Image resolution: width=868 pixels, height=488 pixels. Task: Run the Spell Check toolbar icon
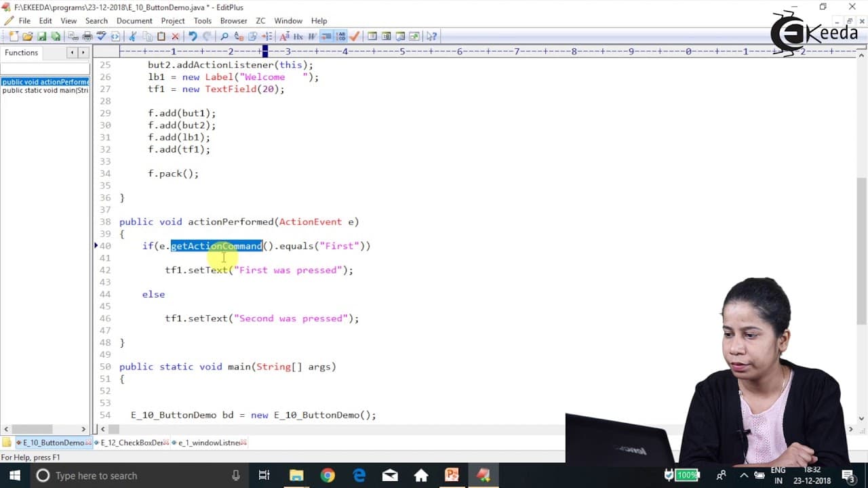point(101,36)
